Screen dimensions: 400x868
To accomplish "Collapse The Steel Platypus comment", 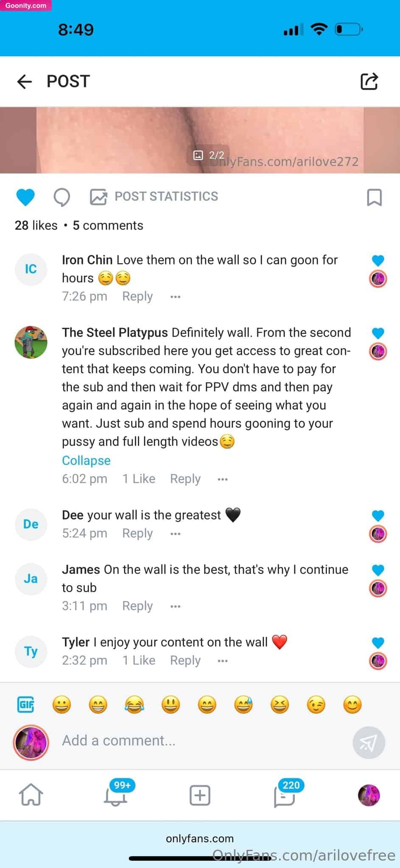I will coord(86,460).
